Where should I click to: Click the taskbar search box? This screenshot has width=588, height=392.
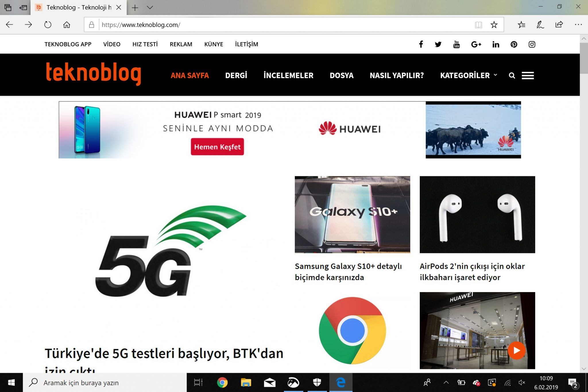click(105, 383)
